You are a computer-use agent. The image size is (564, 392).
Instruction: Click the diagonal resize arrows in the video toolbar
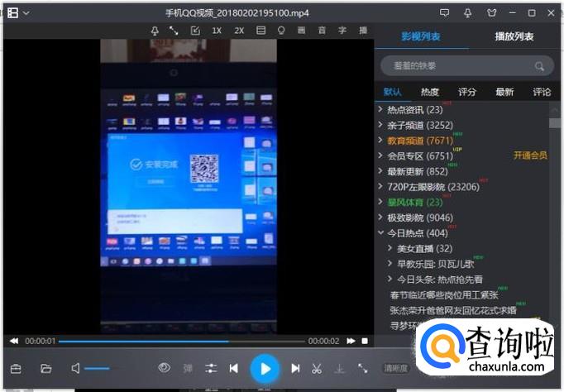pyautogui.click(x=174, y=31)
